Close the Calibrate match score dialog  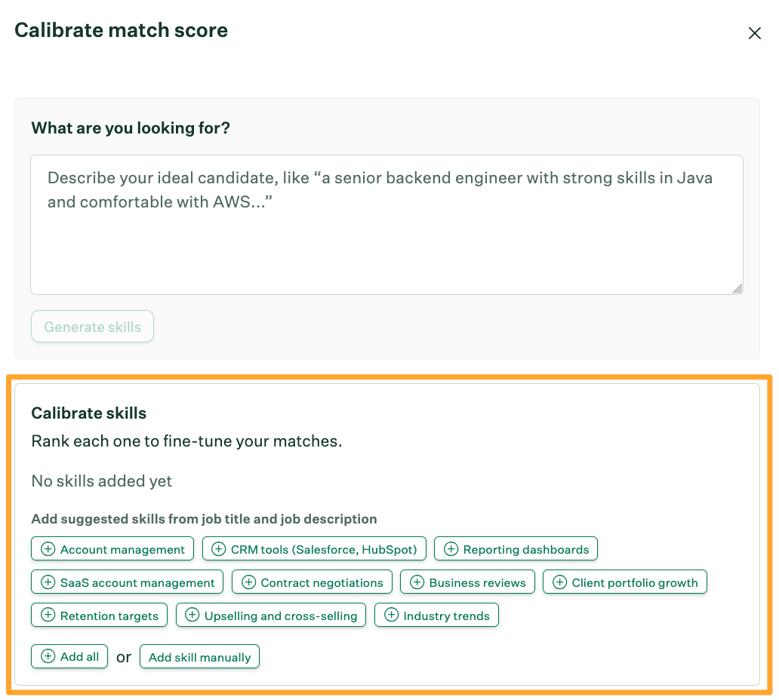coord(754,33)
